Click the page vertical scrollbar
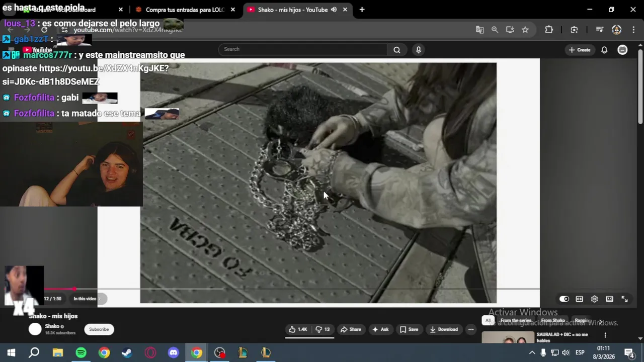The image size is (644, 362). click(x=640, y=85)
